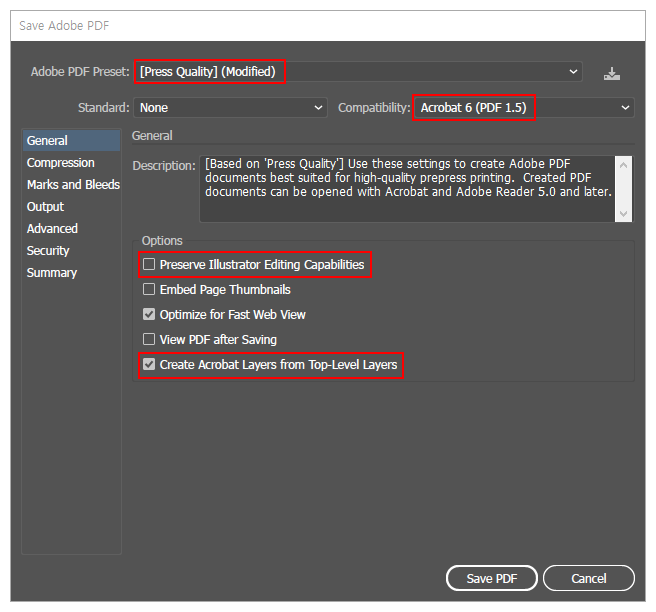
Task: Toggle Create Acrobat Layers from Top-Level Layers
Action: [x=149, y=364]
